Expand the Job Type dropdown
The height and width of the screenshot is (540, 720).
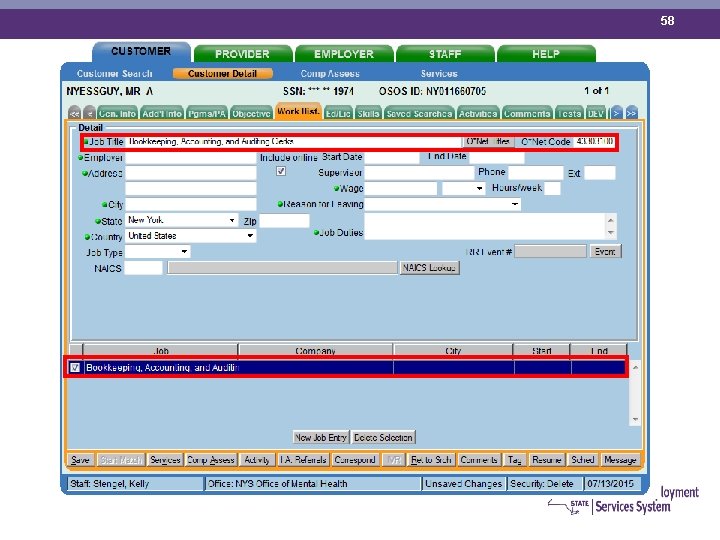(184, 252)
